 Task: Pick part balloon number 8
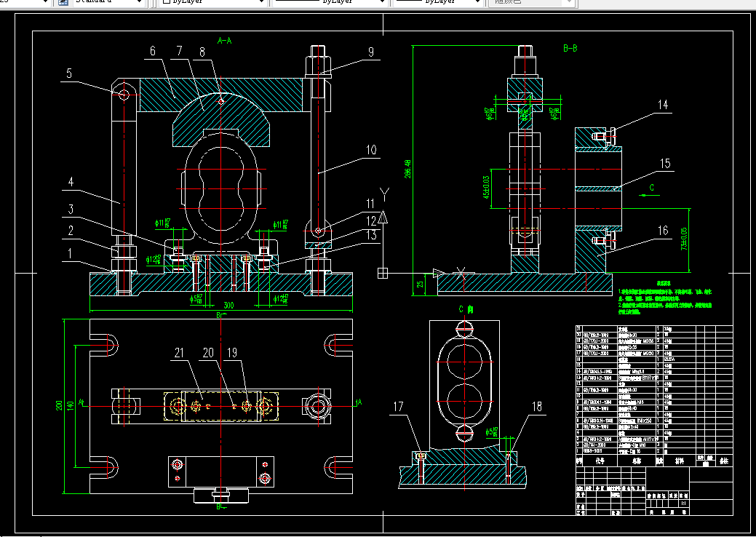(x=202, y=52)
